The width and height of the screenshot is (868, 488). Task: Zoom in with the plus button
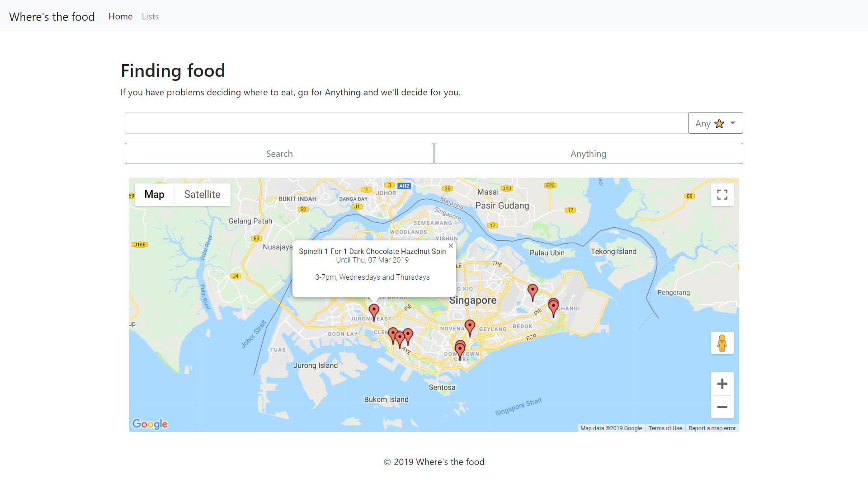point(722,384)
